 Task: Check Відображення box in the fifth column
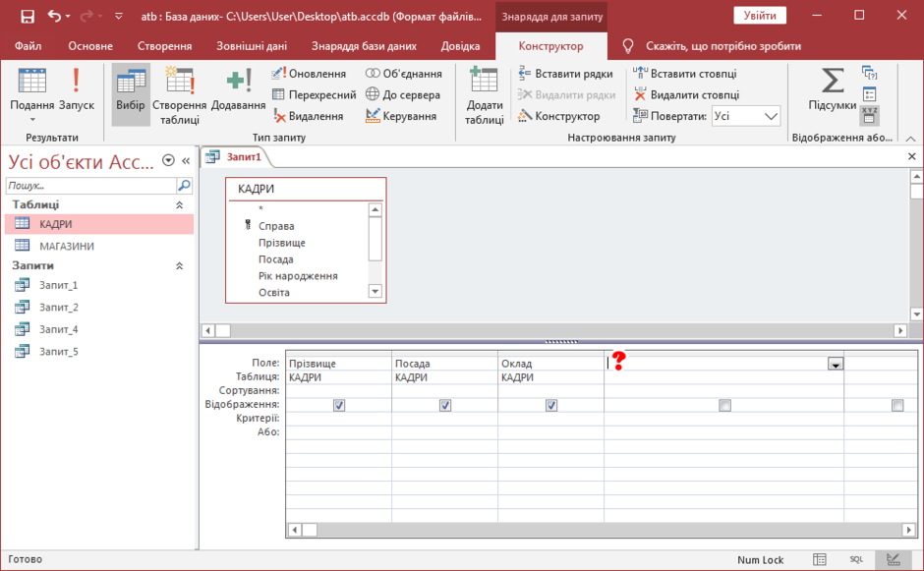point(897,406)
